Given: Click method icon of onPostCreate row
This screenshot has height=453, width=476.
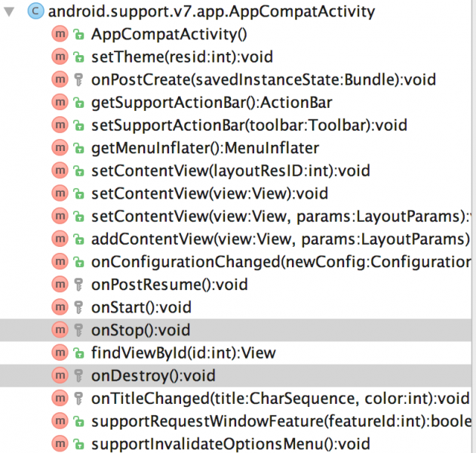Looking at the screenshot, I should point(60,79).
